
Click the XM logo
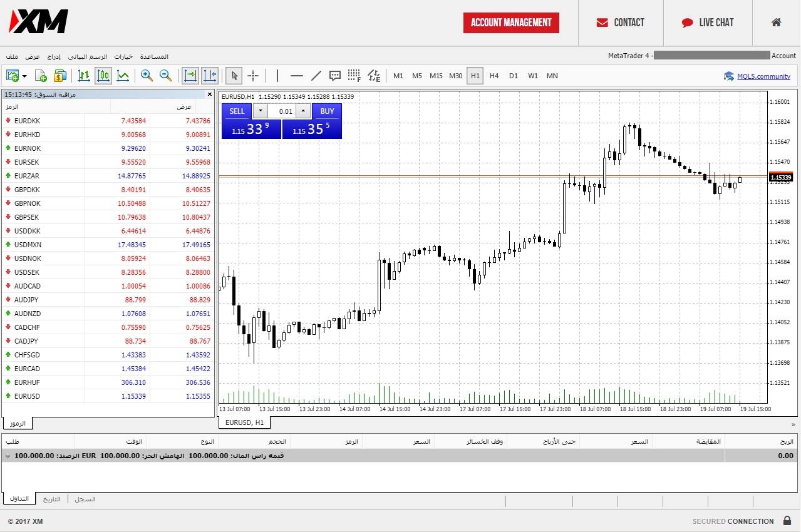coord(38,22)
